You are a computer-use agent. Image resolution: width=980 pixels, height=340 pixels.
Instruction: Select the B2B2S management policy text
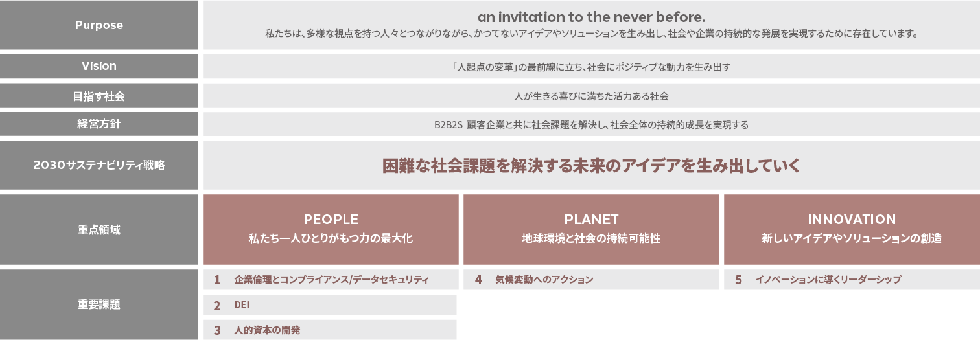coord(591,125)
